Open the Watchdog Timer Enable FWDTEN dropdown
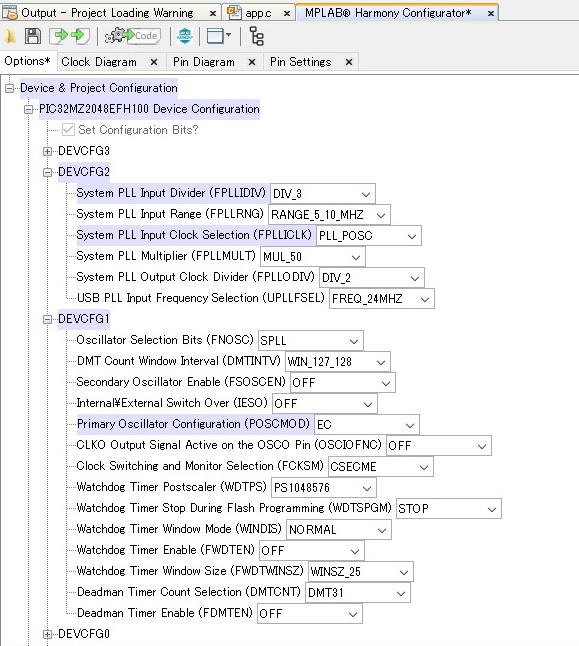Screen dimensions: 579x646 (312, 551)
